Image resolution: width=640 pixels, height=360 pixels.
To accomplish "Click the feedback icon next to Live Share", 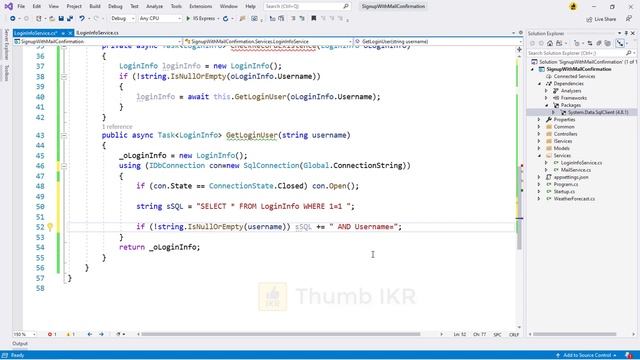I will [x=629, y=19].
